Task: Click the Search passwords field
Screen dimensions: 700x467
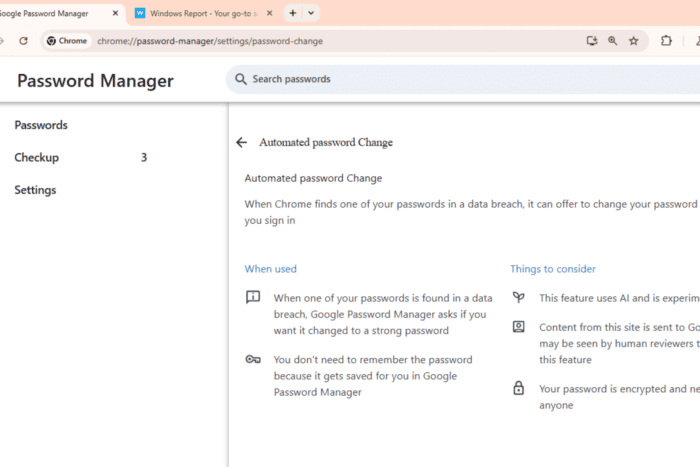Action: [462, 79]
